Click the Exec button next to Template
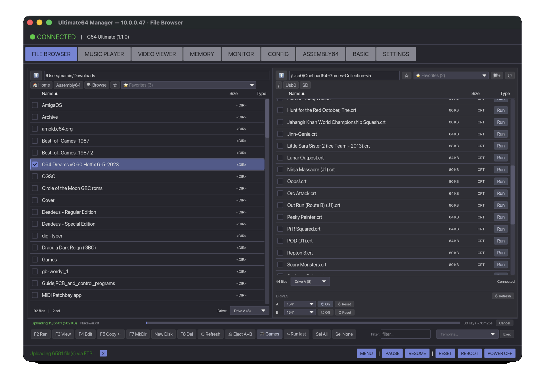Screen dimensions: 545x392 [507, 334]
